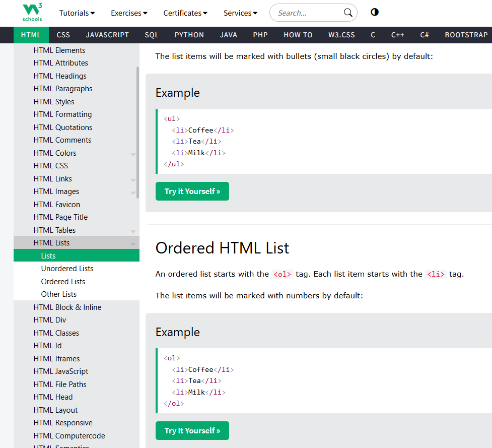
Task: Open HTML Layout in sidebar
Action: pyautogui.click(x=76, y=410)
